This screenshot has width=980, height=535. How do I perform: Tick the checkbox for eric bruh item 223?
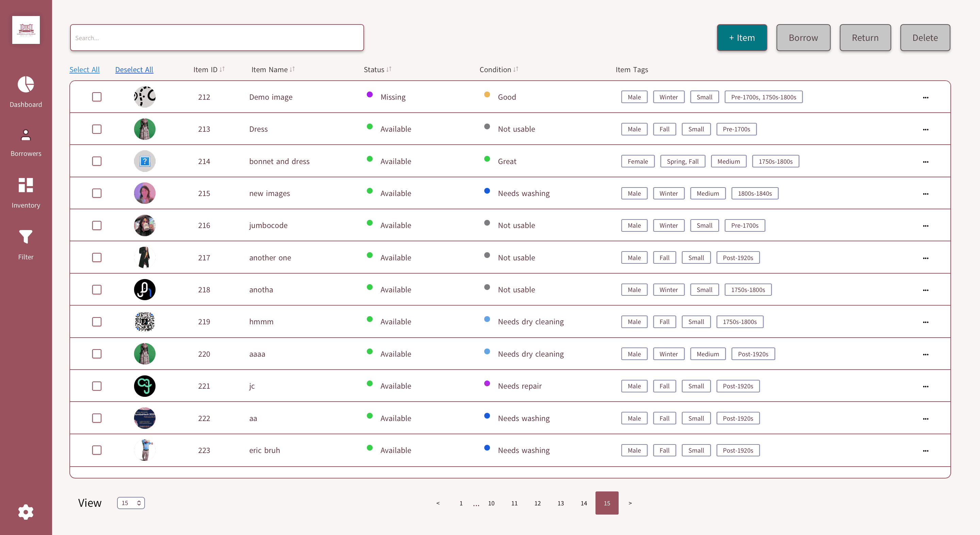point(97,450)
